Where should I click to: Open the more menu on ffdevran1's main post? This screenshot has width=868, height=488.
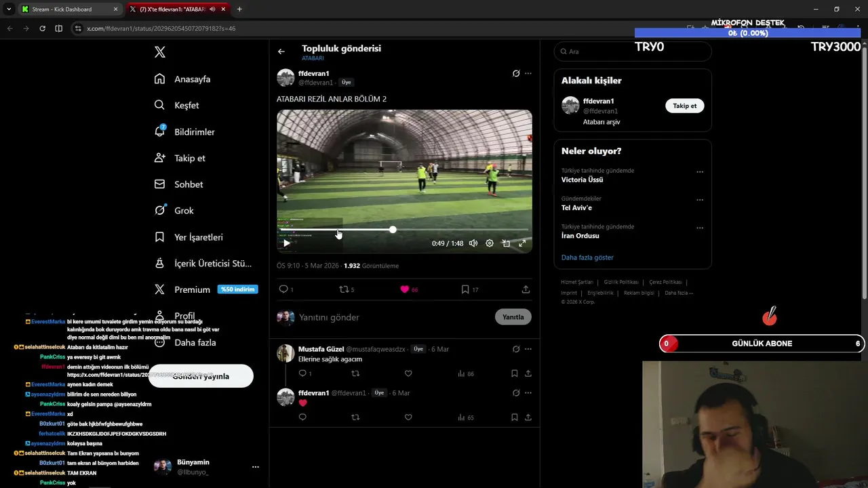click(x=528, y=73)
